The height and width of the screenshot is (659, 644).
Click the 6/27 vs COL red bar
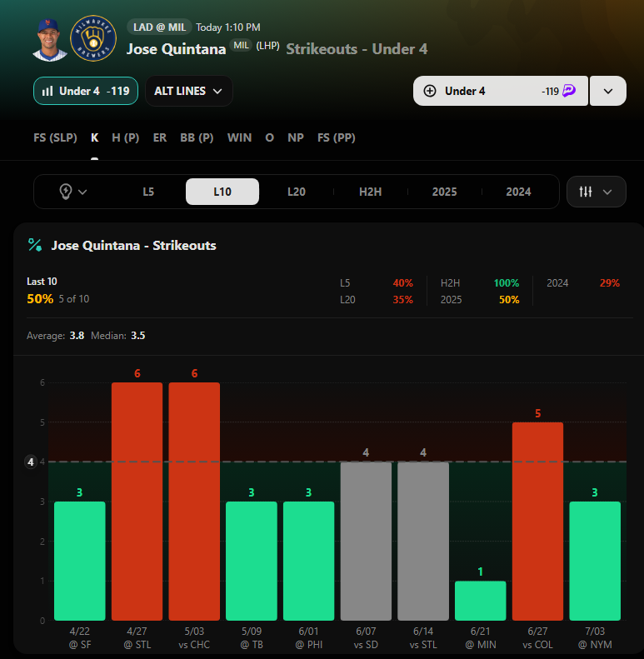(x=537, y=522)
